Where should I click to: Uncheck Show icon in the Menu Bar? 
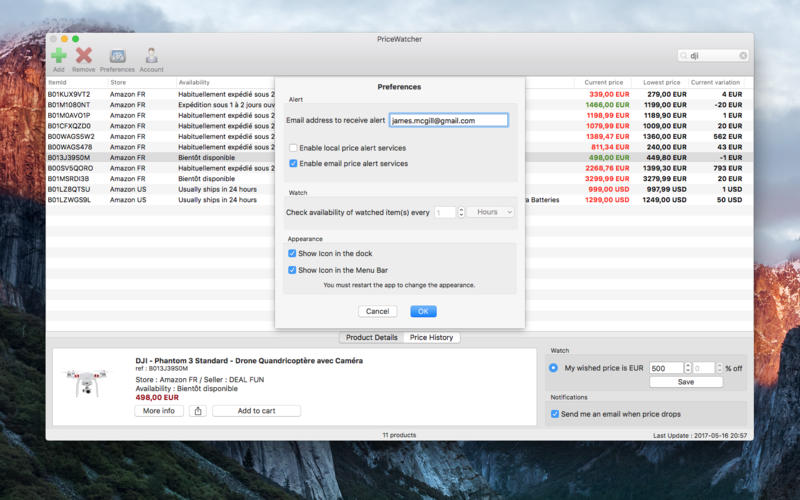pos(292,270)
